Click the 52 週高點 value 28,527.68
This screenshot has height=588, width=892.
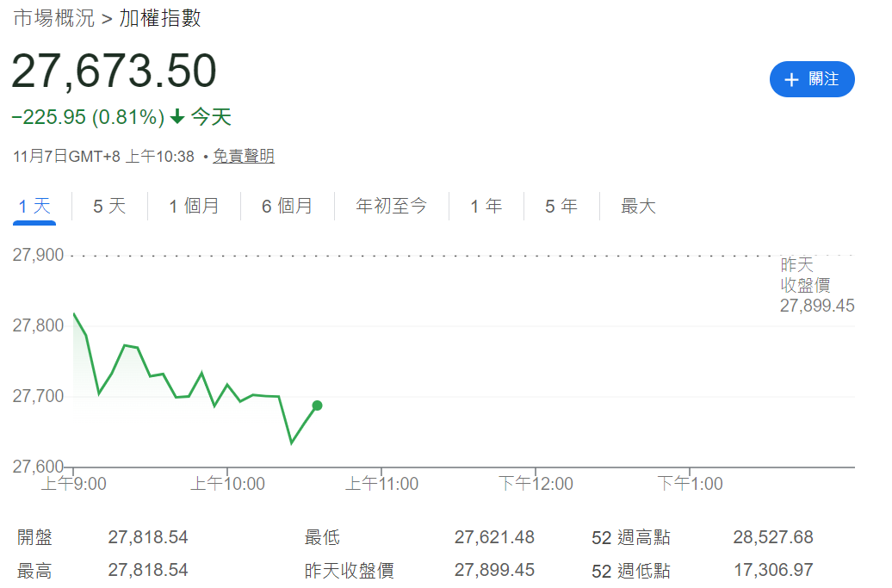[773, 536]
